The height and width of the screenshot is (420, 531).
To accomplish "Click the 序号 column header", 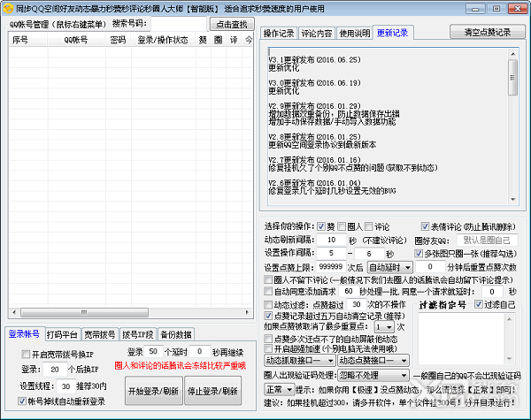I will [27, 41].
